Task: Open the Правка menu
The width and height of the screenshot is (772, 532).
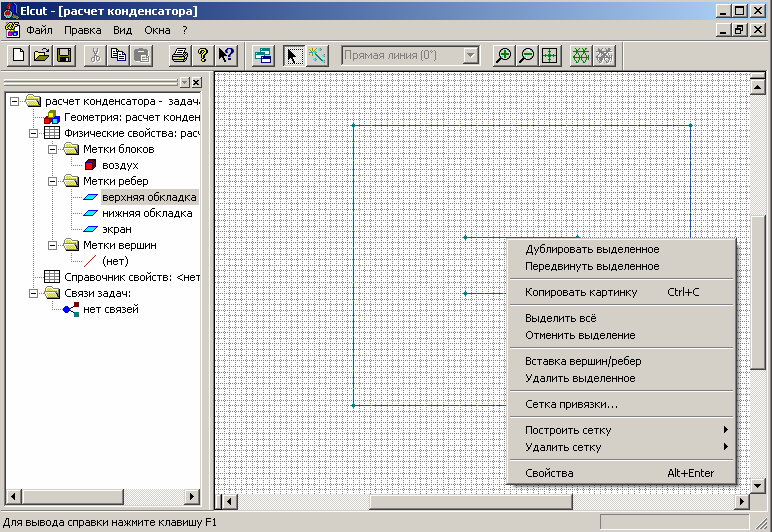Action: click(x=83, y=30)
